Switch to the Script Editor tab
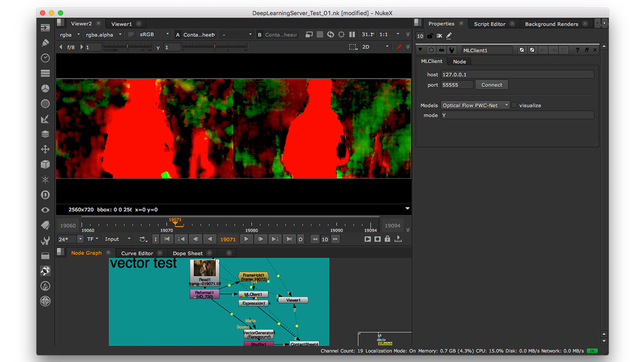The height and width of the screenshot is (362, 644). (x=489, y=24)
